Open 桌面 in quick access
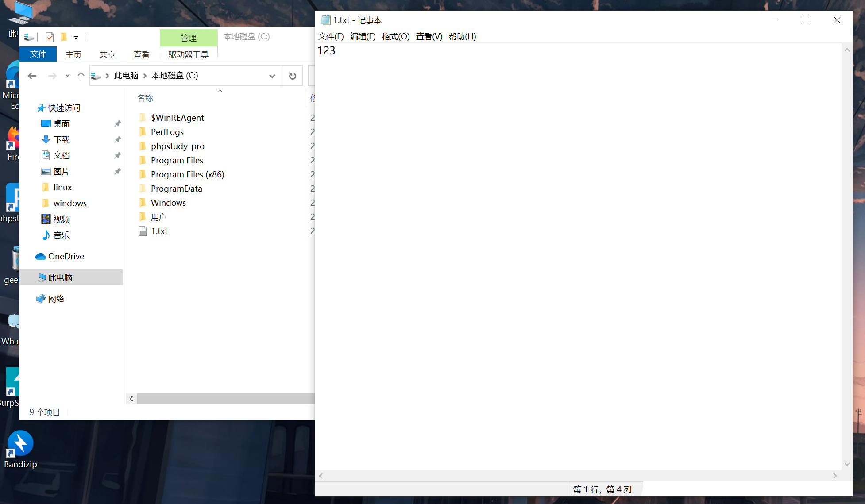The height and width of the screenshot is (504, 865). tap(62, 124)
